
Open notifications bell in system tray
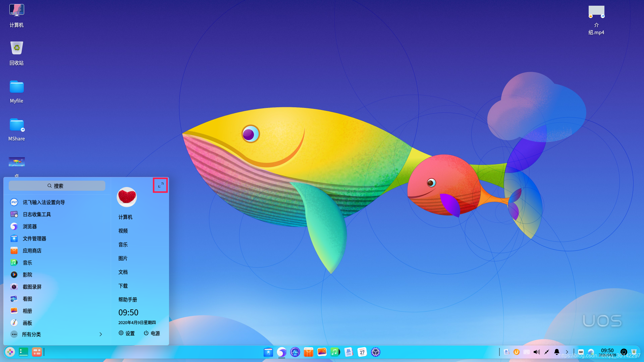[x=557, y=352]
